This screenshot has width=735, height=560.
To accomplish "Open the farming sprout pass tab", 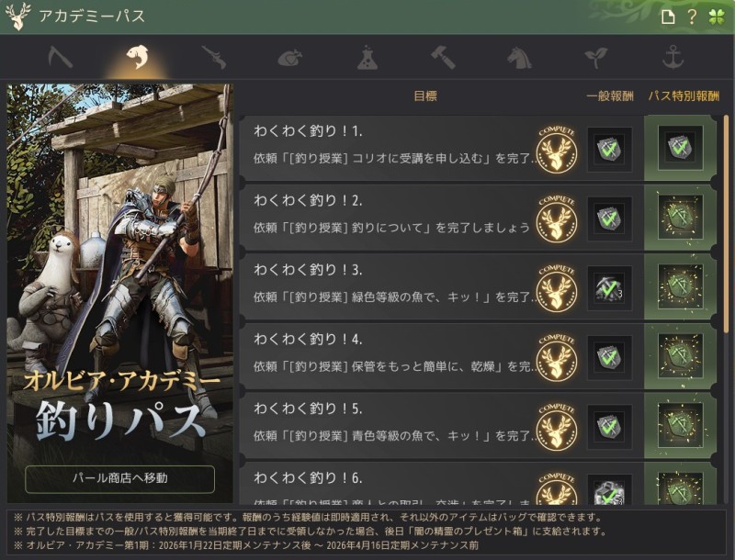I will (595, 58).
